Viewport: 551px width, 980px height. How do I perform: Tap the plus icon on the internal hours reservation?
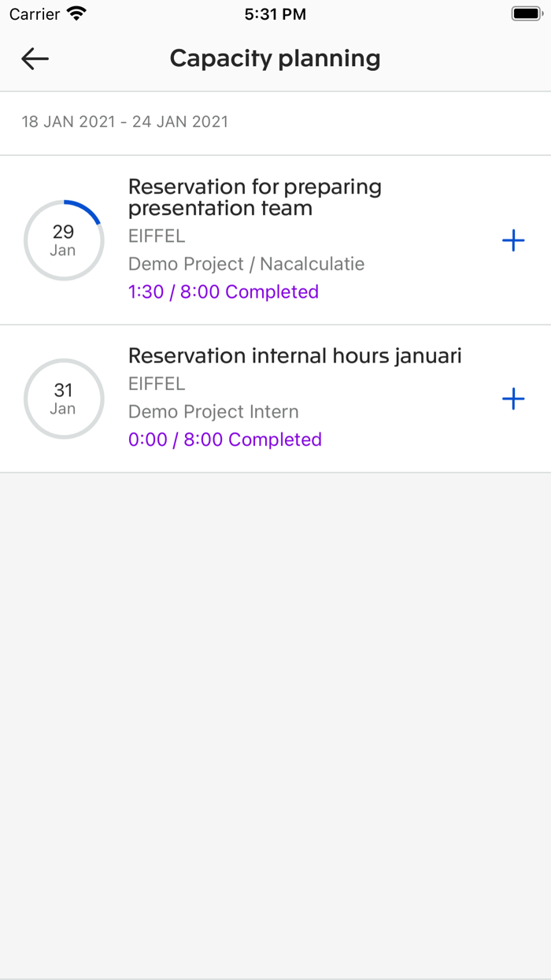pos(512,399)
